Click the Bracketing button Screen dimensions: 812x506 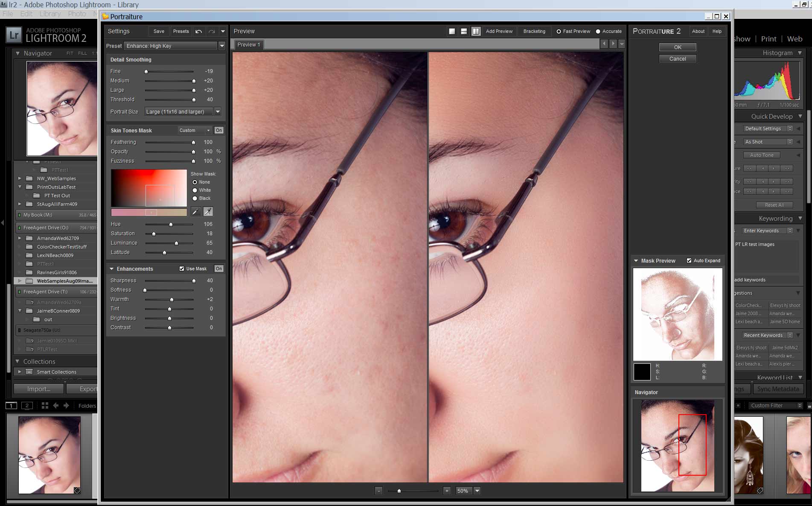click(x=534, y=31)
